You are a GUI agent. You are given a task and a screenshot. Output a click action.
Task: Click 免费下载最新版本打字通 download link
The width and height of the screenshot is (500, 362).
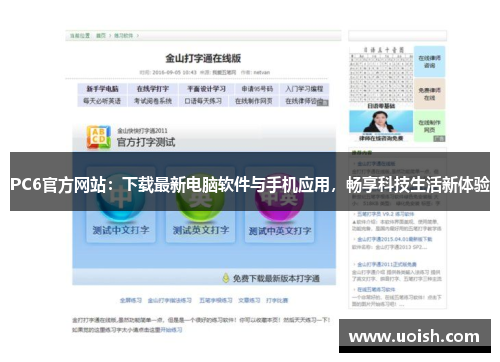click(x=276, y=278)
